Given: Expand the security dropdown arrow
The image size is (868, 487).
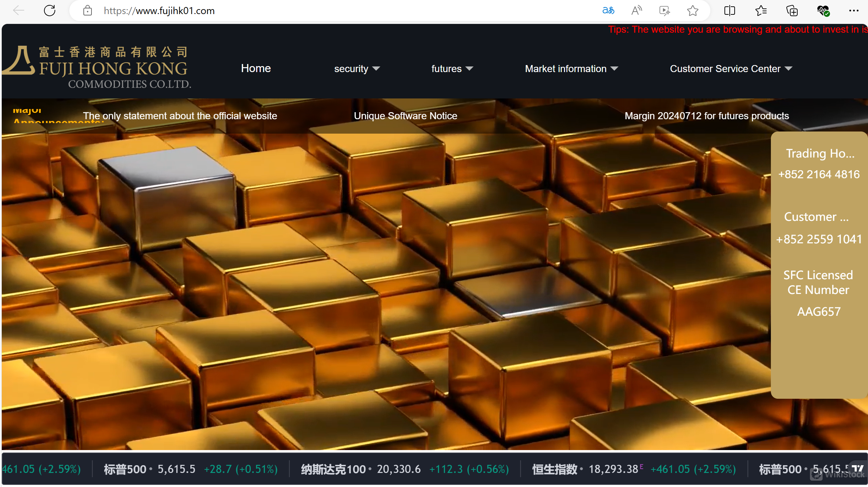Looking at the screenshot, I should point(376,68).
